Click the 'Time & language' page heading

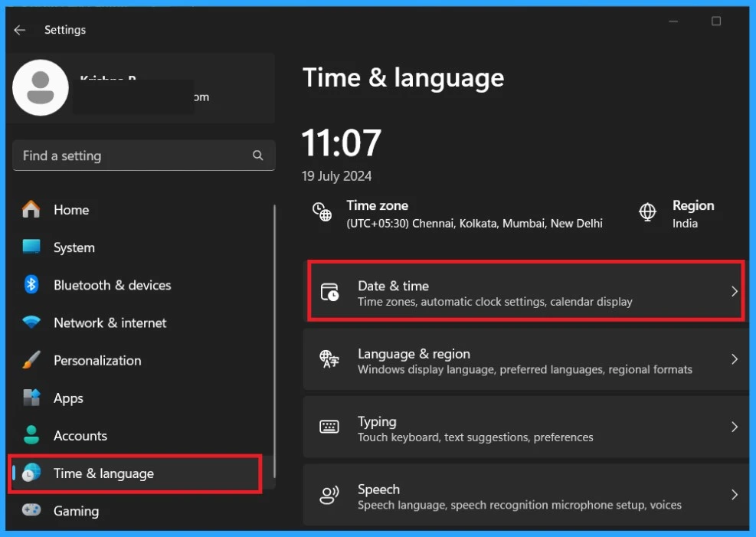(x=403, y=78)
